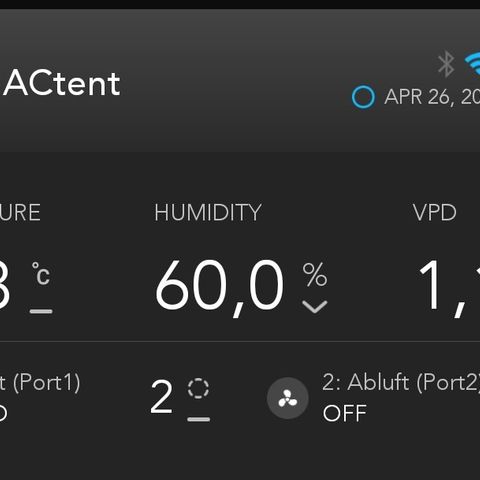This screenshot has width=480, height=480.
Task: Click the Port1 device label
Action: click(40, 382)
